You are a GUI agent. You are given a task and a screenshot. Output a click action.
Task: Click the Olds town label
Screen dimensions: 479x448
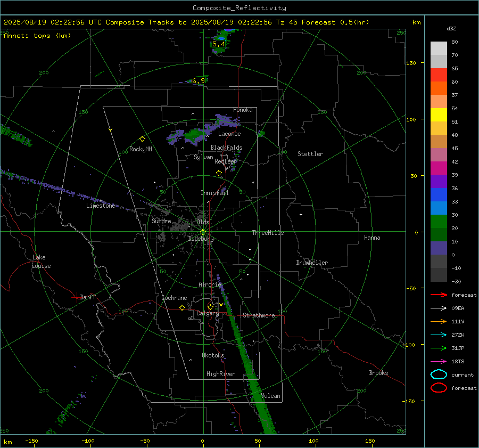click(x=203, y=222)
